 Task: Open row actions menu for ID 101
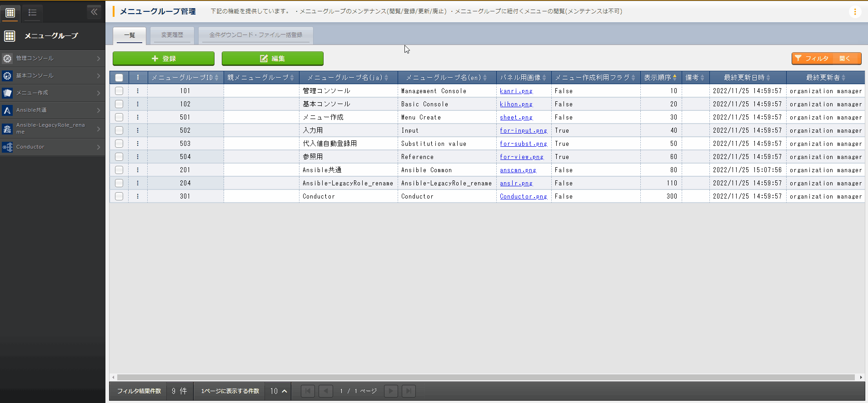click(138, 91)
